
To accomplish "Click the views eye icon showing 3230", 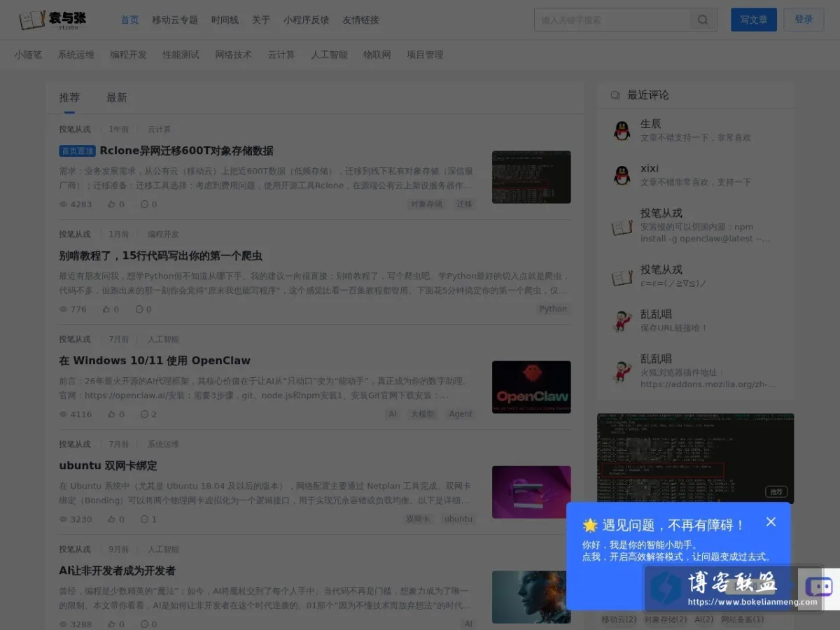I will pos(63,519).
